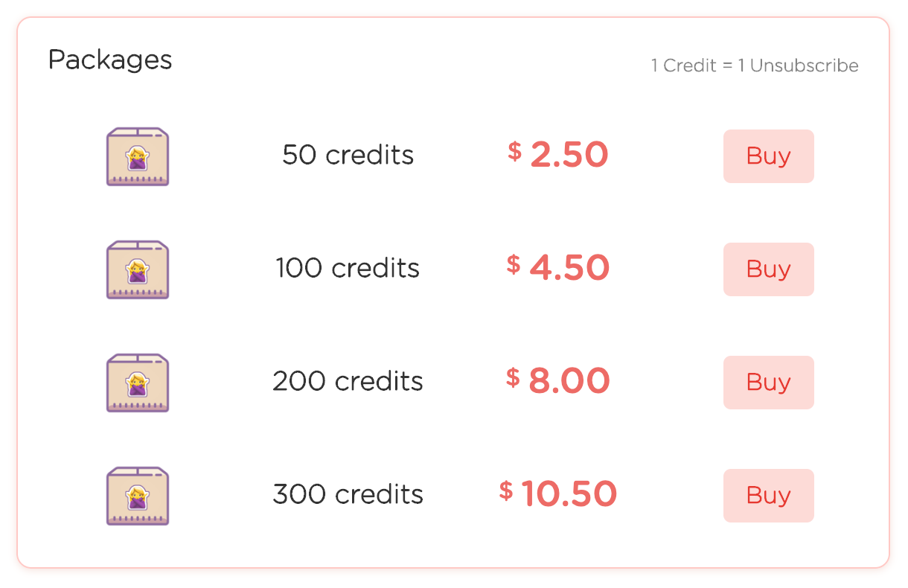Click the 300 credits package box icon
Image resolution: width=908 pixels, height=588 pixels.
point(138,496)
